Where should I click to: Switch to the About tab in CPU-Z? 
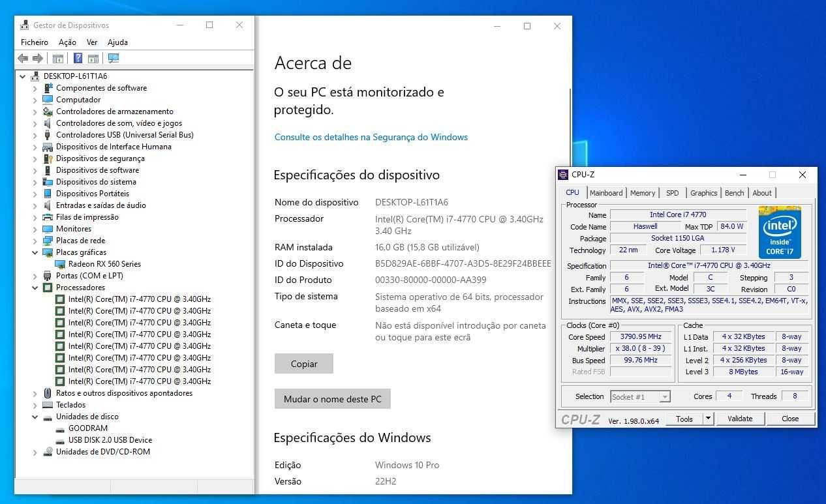click(762, 193)
